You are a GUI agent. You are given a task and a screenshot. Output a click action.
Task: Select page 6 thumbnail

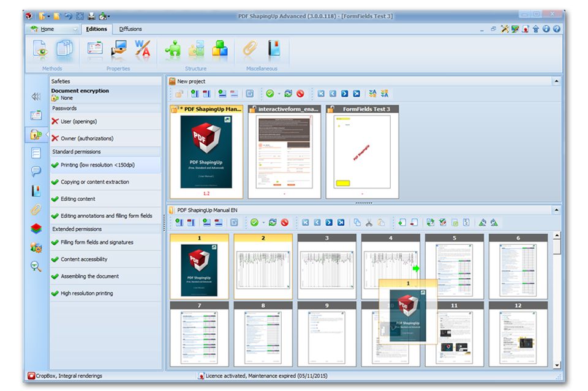tap(518, 267)
